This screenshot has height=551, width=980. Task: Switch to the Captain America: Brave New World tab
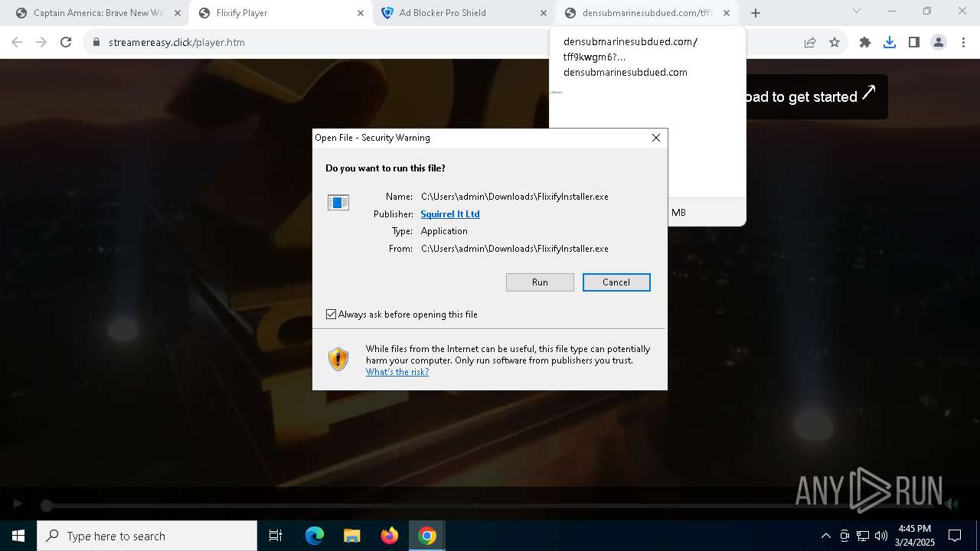pyautogui.click(x=98, y=13)
